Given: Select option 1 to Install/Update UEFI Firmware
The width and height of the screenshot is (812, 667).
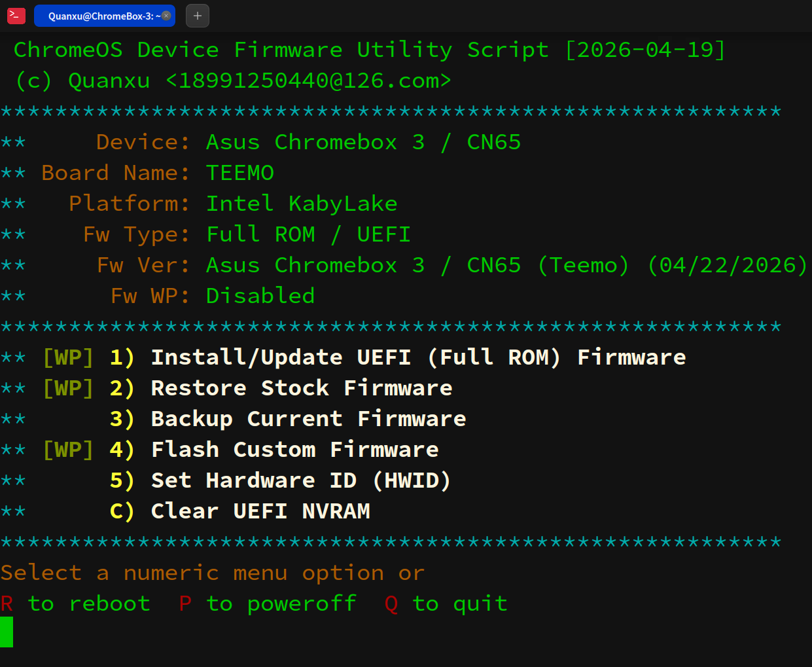Looking at the screenshot, I should point(418,357).
